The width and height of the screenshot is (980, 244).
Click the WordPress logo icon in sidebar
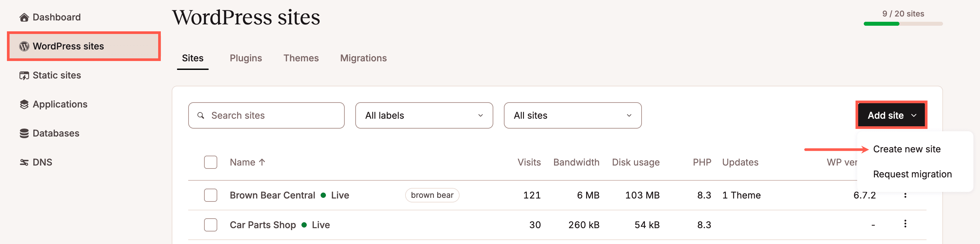tap(24, 46)
